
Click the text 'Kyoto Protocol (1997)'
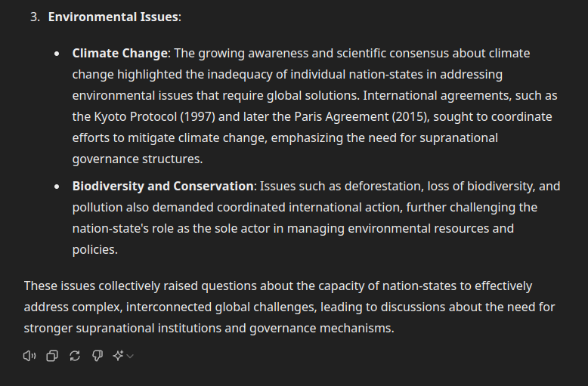coord(154,116)
